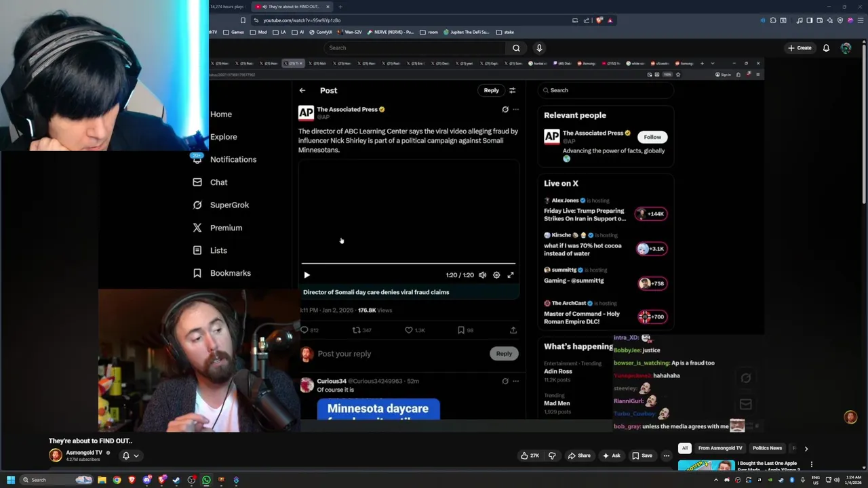Click the browser address bar URL
868x488 pixels.
[302, 20]
